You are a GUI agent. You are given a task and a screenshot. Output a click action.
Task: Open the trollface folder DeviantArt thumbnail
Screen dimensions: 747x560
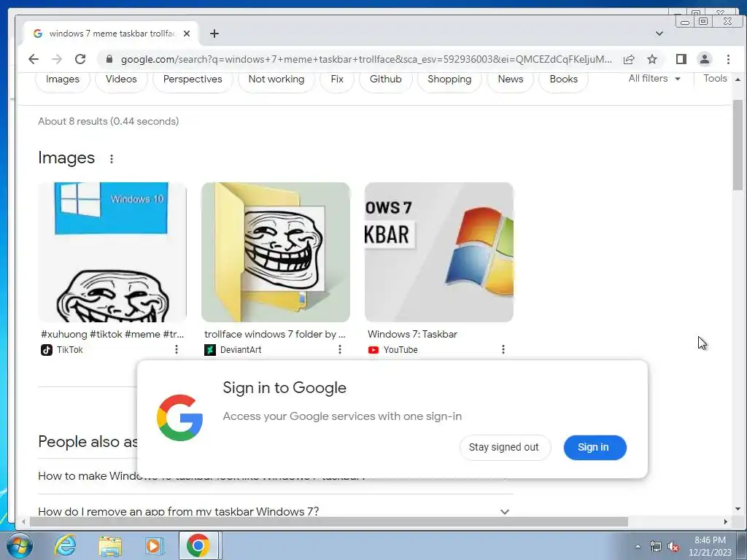[x=276, y=252]
